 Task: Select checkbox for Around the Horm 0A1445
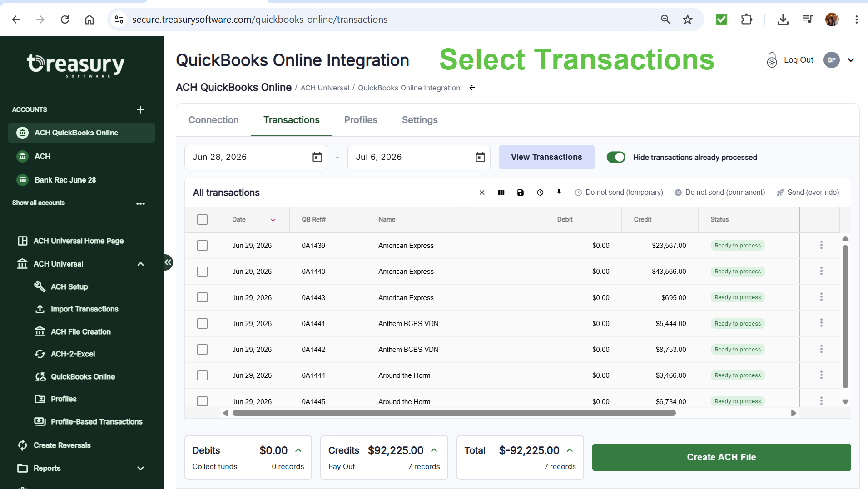pos(203,401)
